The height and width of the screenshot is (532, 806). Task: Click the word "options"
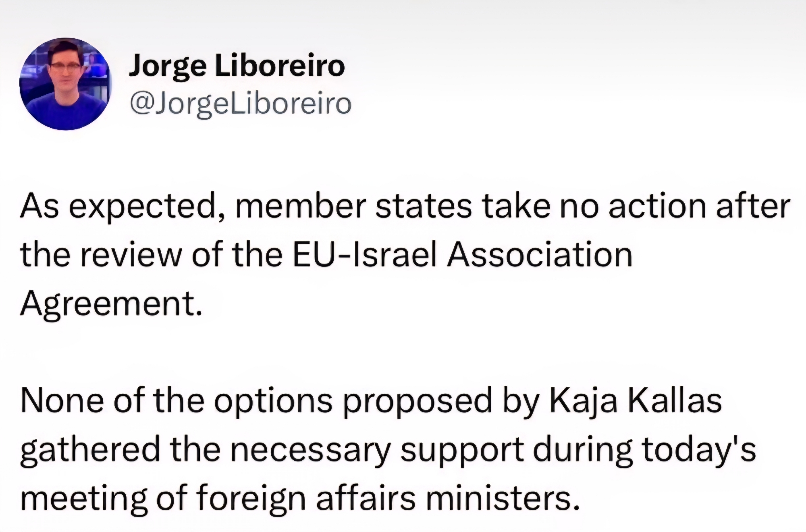coord(273,401)
